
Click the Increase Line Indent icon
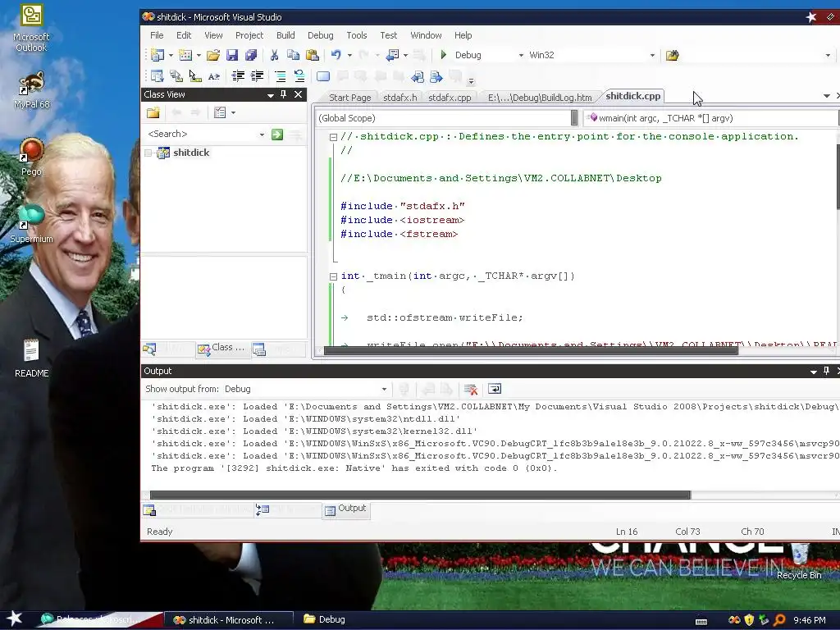[257, 76]
